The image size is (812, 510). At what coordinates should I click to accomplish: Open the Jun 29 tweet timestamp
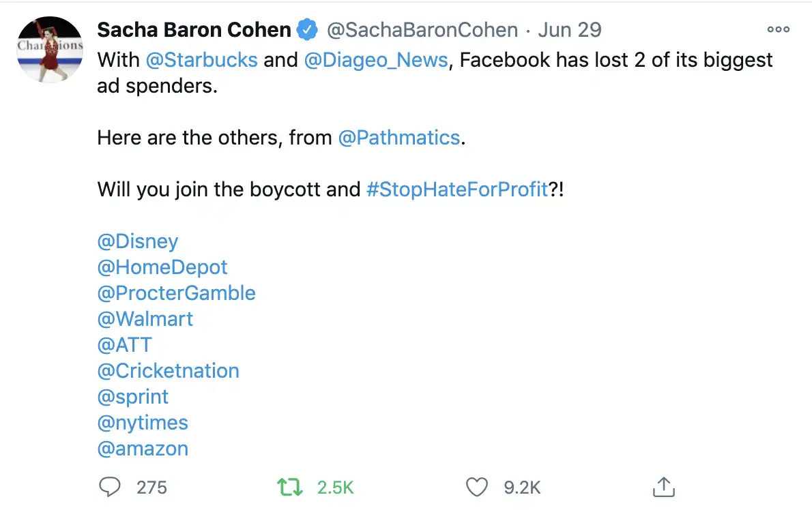pos(570,30)
